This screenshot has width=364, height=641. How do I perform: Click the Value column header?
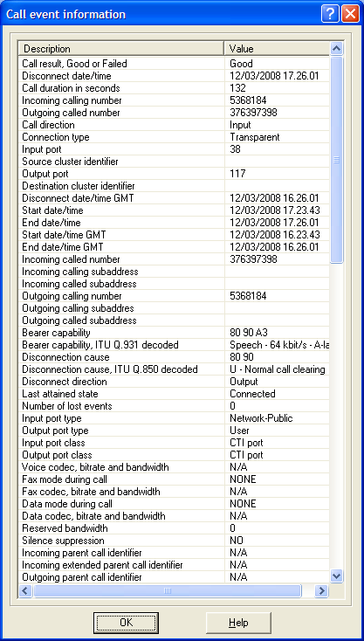pyautogui.click(x=277, y=49)
